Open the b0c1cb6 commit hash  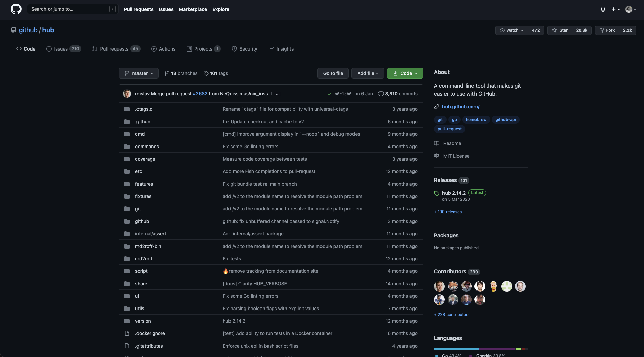coord(343,94)
